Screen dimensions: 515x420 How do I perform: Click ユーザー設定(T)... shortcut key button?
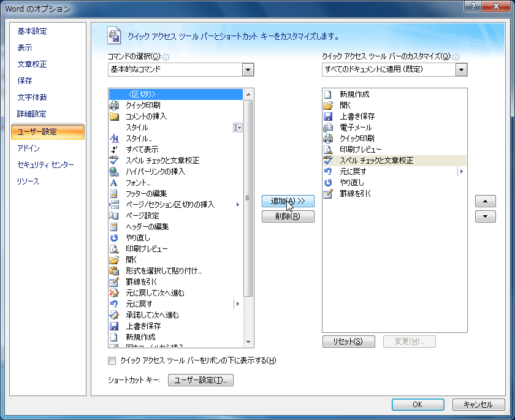pyautogui.click(x=200, y=380)
